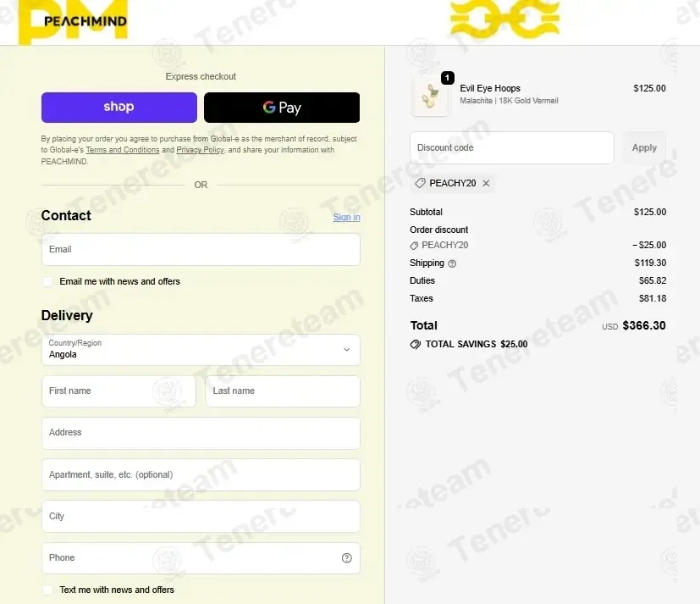Image resolution: width=700 pixels, height=604 pixels.
Task: Click the item quantity badge 1
Action: [447, 78]
